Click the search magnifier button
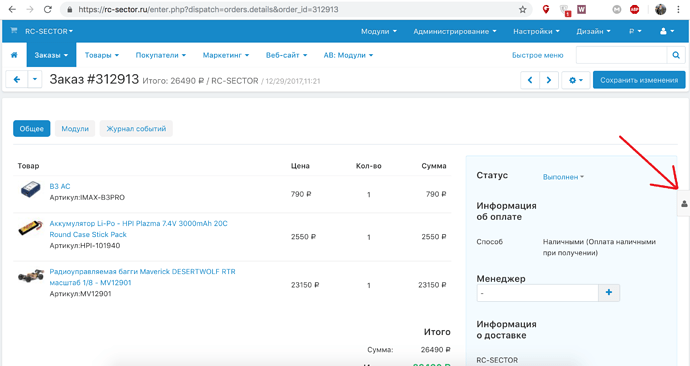690x366 pixels. (x=676, y=55)
